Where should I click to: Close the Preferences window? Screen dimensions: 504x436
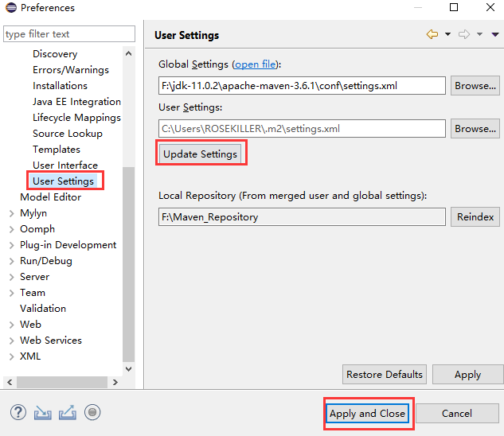click(490, 7)
